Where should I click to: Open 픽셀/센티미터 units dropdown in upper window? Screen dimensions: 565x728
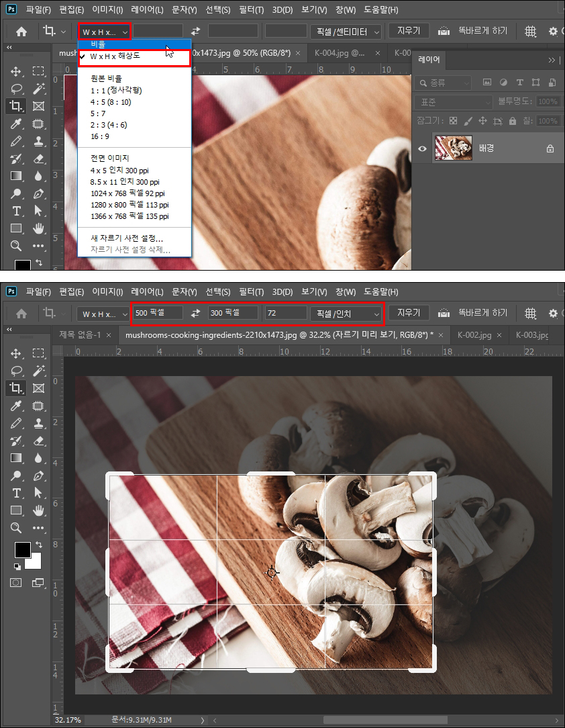click(x=346, y=32)
